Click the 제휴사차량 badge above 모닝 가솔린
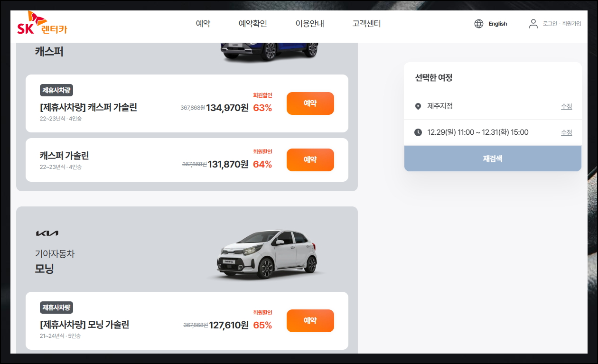This screenshot has width=598, height=364. 56,308
